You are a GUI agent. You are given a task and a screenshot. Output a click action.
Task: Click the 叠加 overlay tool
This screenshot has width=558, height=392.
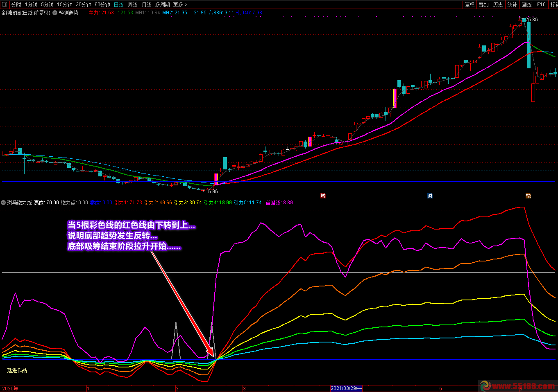point(484,5)
